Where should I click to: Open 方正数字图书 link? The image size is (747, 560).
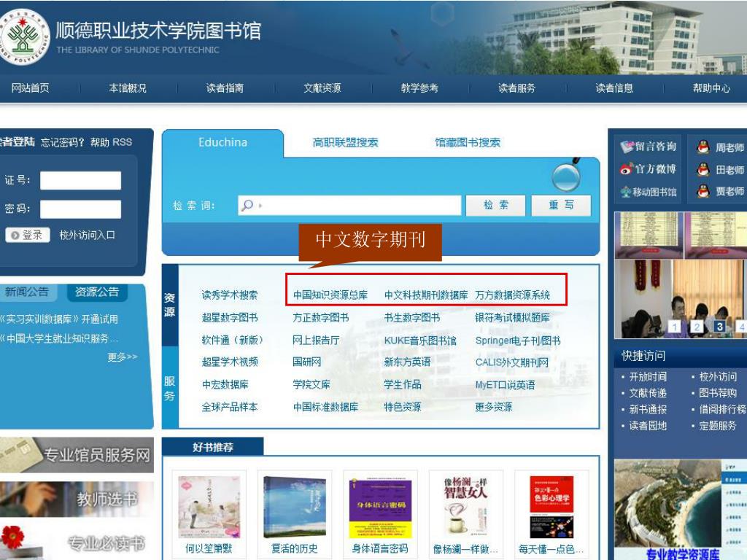point(321,318)
